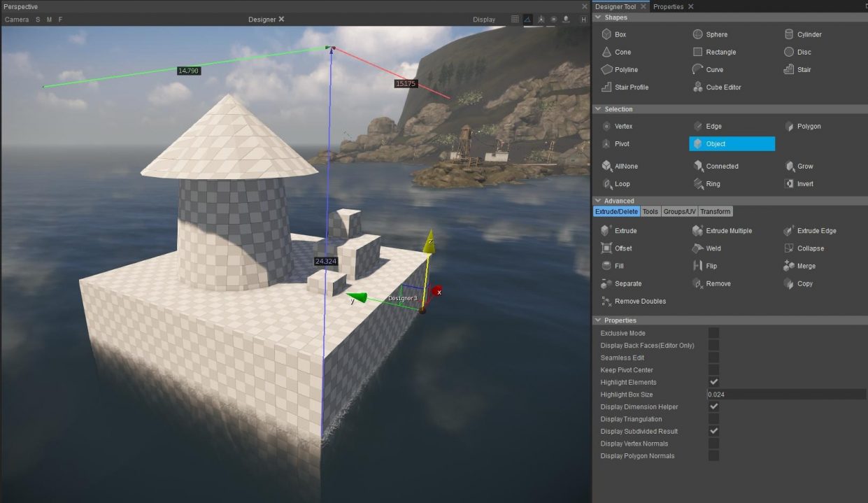Select the Extrude/Delete tab
Image resolution: width=868 pixels, height=503 pixels.
(616, 211)
